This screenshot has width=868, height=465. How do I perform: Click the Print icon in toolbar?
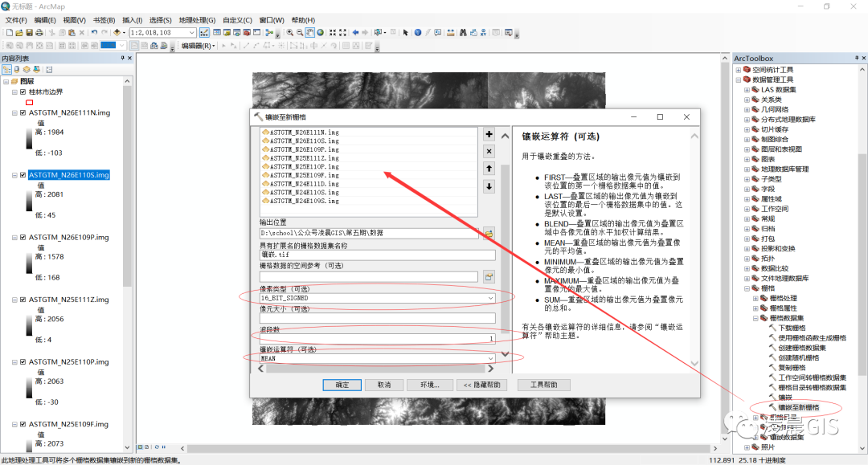tap(39, 33)
